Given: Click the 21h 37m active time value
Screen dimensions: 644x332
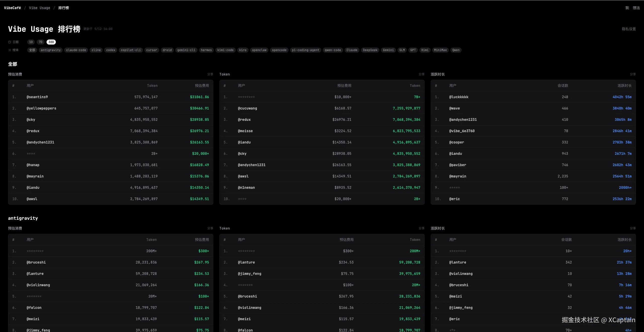Looking at the screenshot, I should [x=624, y=262].
